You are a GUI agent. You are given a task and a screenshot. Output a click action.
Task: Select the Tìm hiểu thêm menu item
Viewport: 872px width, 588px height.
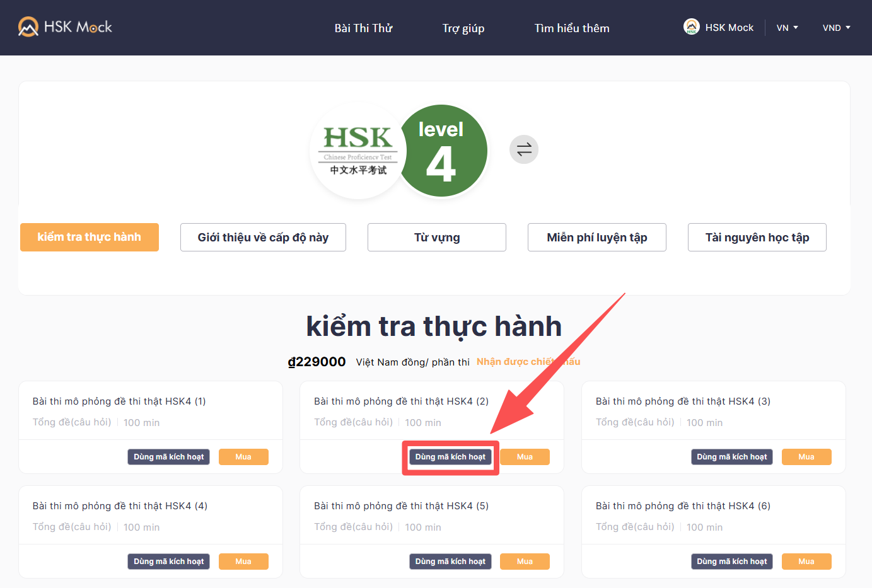(571, 28)
